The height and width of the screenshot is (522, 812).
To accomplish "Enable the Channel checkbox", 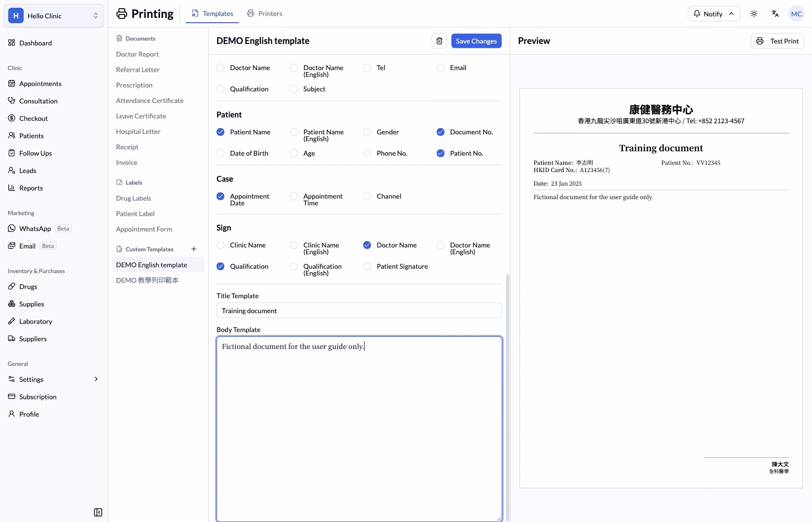I will [367, 196].
